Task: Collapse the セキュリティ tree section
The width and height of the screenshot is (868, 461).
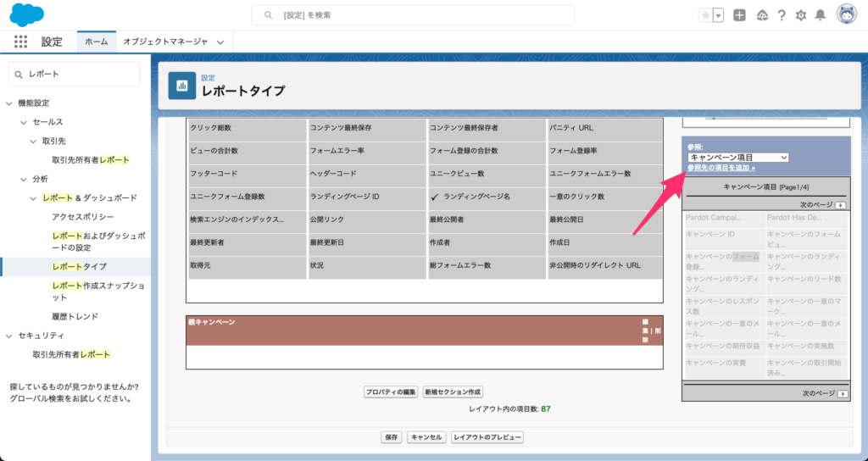Action: tap(9, 336)
